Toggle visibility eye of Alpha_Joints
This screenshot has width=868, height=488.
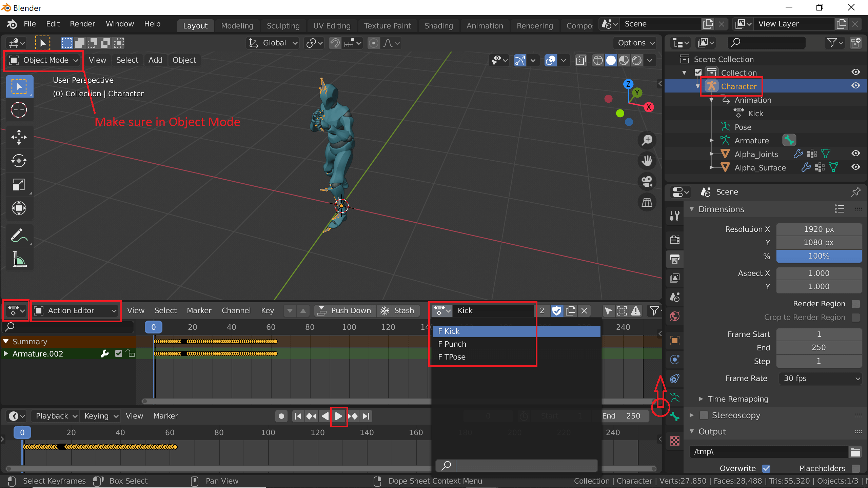point(856,154)
